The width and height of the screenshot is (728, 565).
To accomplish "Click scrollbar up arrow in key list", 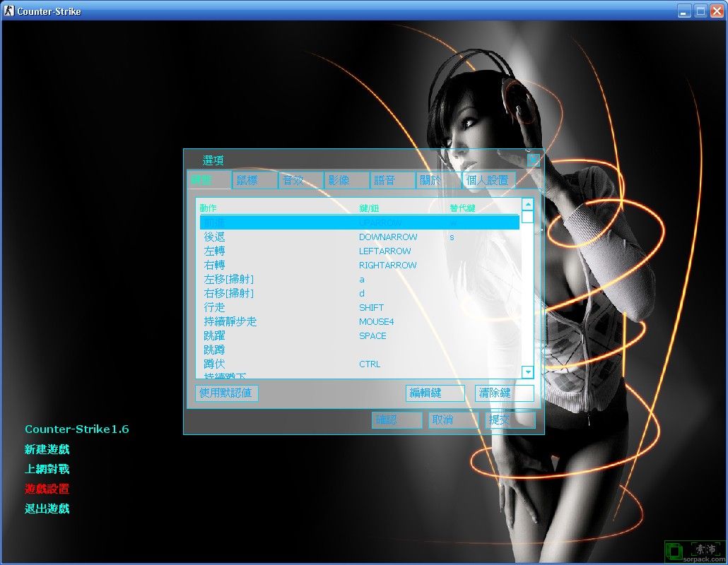I will pos(527,204).
